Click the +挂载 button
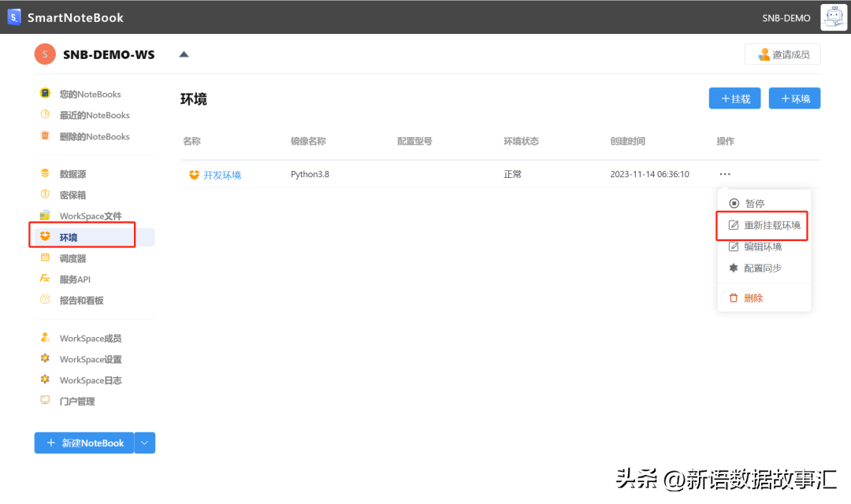This screenshot has width=851, height=504. click(734, 98)
